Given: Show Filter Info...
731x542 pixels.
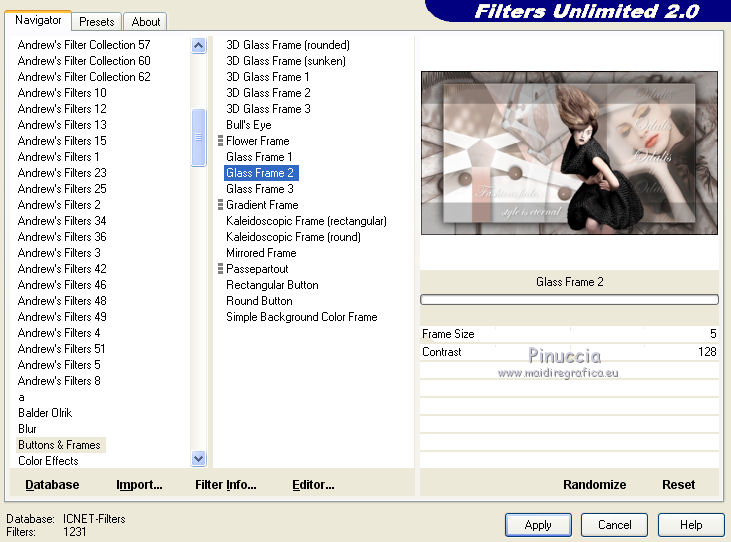Looking at the screenshot, I should point(226,485).
